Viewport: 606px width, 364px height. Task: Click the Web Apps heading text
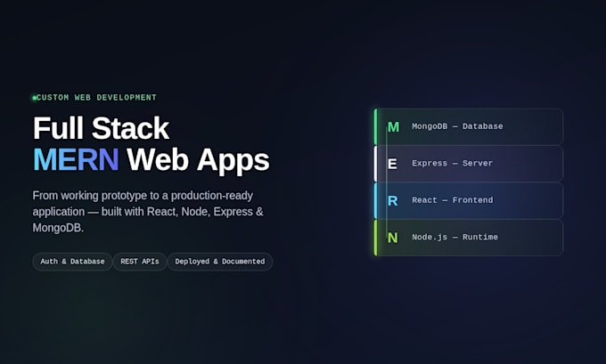(198, 160)
